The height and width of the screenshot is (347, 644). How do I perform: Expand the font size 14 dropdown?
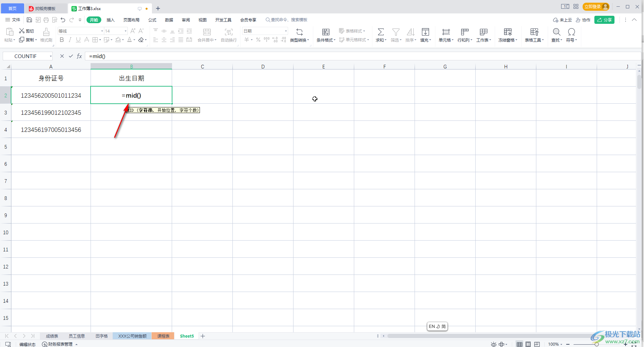click(125, 31)
